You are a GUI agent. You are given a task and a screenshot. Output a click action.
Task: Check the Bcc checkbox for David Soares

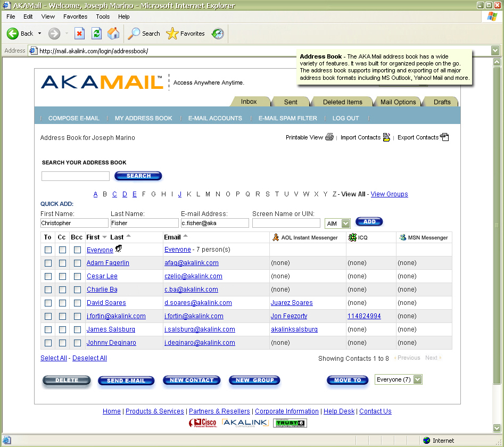[x=77, y=303]
